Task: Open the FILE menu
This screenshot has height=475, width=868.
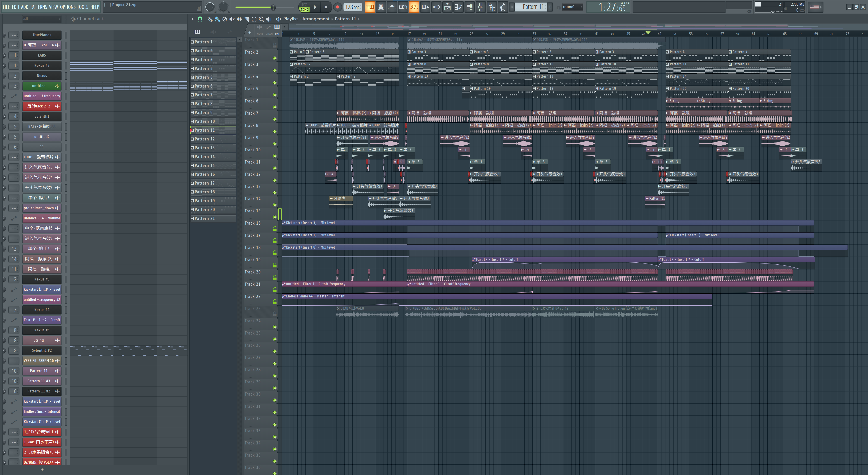Action: point(6,7)
